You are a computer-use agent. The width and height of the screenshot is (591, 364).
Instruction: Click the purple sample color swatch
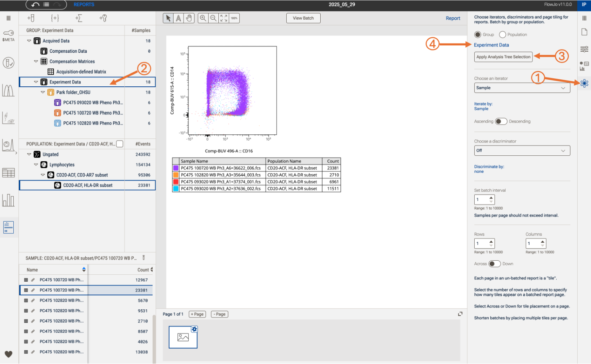pos(176,168)
